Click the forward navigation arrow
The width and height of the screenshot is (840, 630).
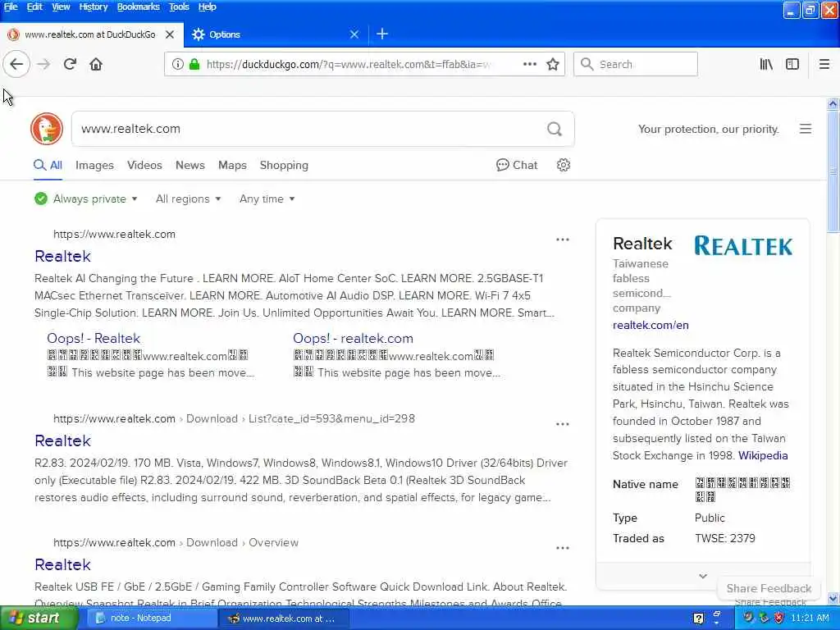pyautogui.click(x=43, y=64)
